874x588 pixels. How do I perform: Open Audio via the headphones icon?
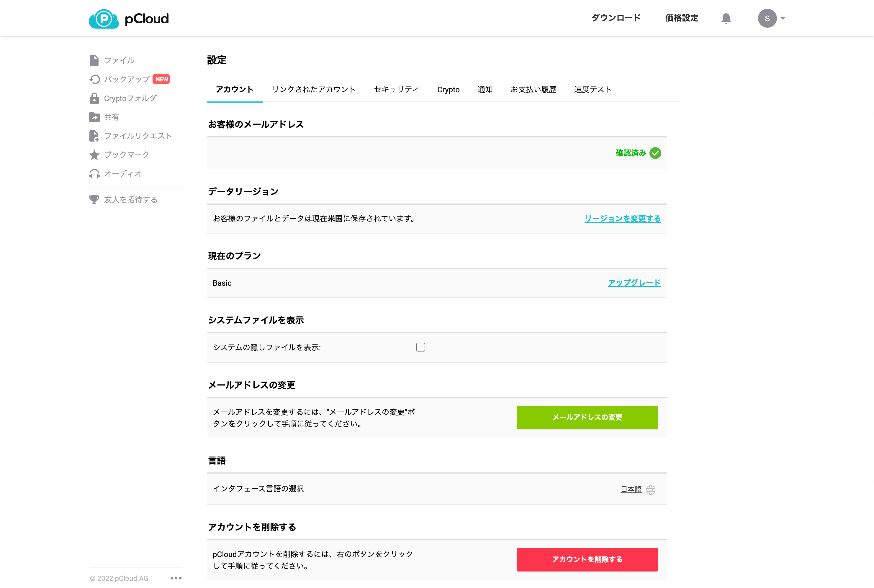pos(94,174)
